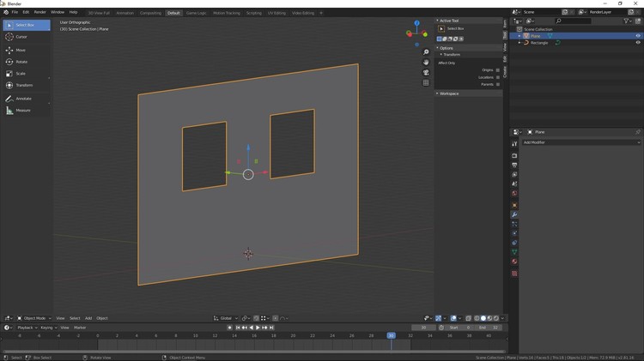Image resolution: width=644 pixels, height=361 pixels.
Task: Open the Playback popover in timeline
Action: click(25, 328)
